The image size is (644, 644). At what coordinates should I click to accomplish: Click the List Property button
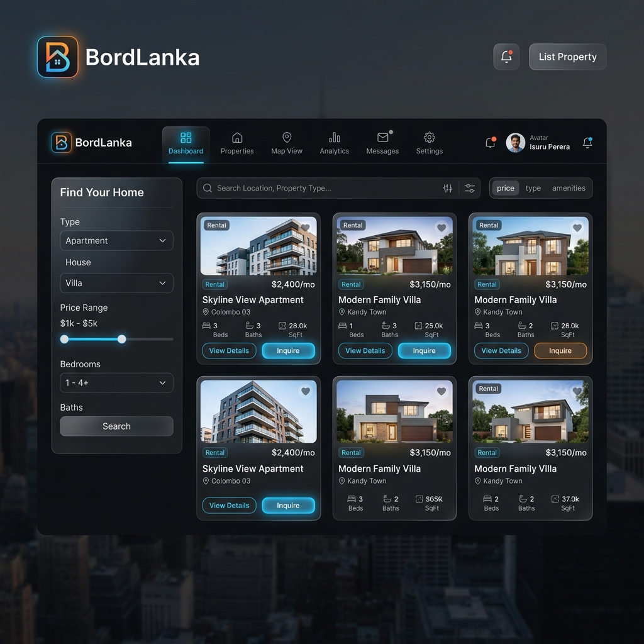568,57
